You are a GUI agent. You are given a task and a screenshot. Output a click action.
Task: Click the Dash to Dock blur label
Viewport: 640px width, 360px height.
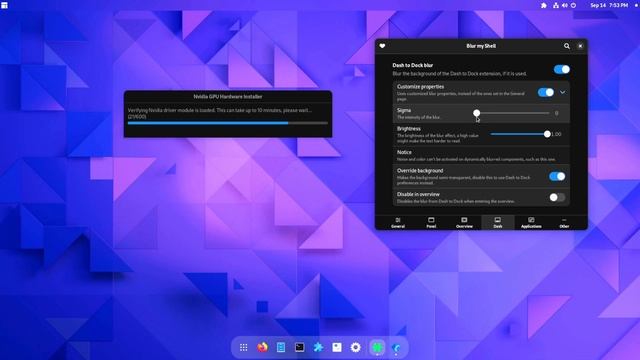(x=413, y=65)
